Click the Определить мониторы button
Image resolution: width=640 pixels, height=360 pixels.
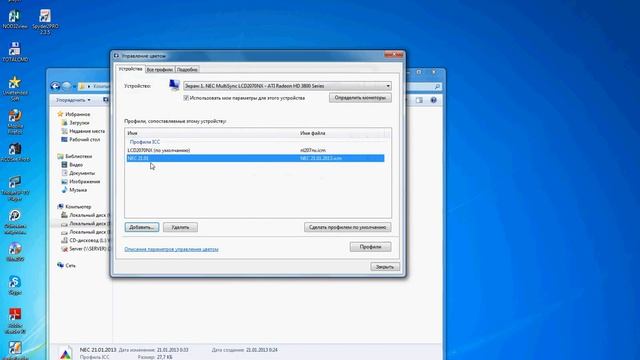coord(360,98)
